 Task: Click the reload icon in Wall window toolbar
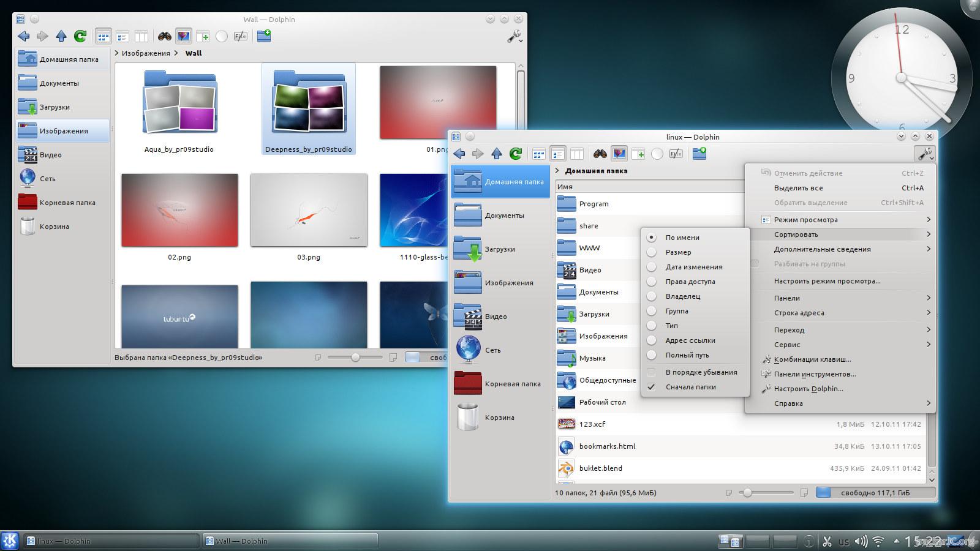[80, 36]
